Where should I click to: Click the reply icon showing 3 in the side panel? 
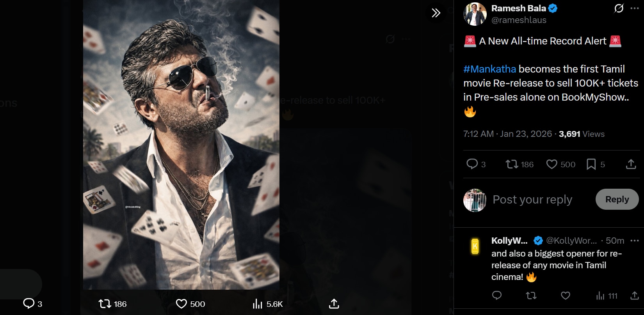click(x=472, y=164)
